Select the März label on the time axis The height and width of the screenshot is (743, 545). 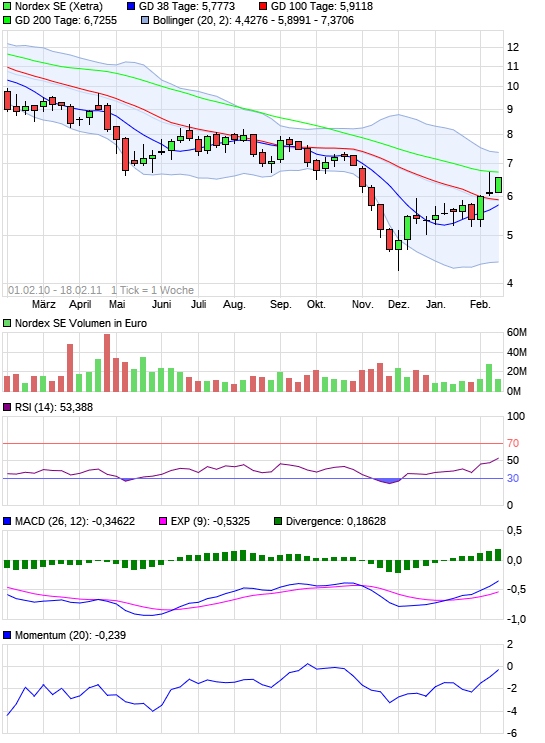tap(44, 305)
